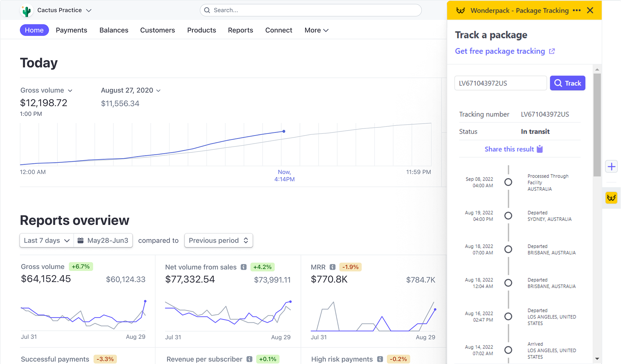Screen dimensions: 621x364
Task: Click the Wonderpack app icon in right sidebar
Action: coord(611,198)
